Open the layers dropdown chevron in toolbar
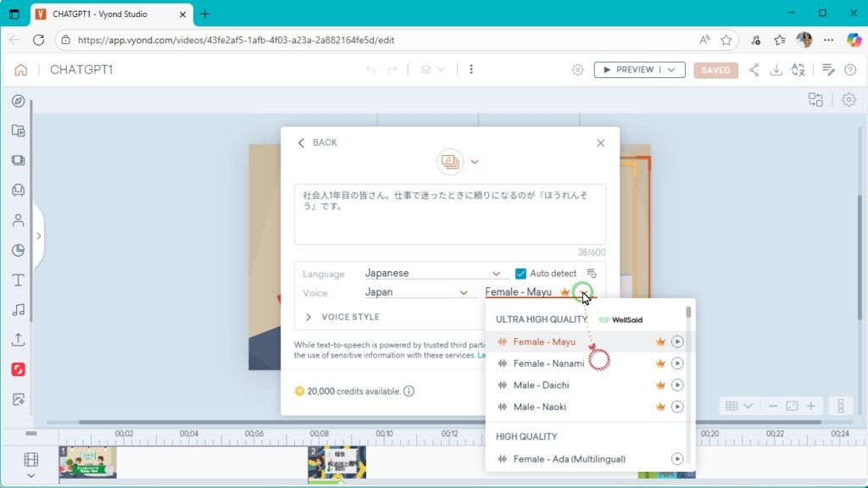 pyautogui.click(x=441, y=69)
